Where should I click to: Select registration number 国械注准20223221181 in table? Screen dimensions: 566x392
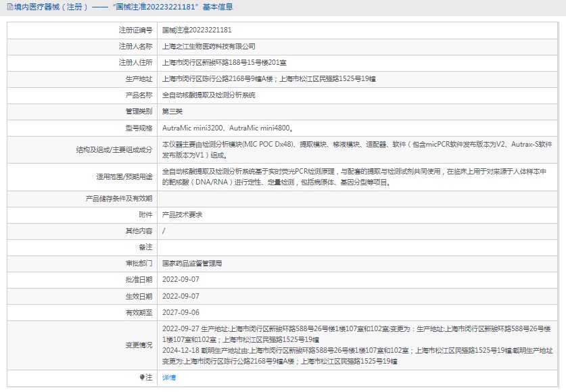[197, 30]
